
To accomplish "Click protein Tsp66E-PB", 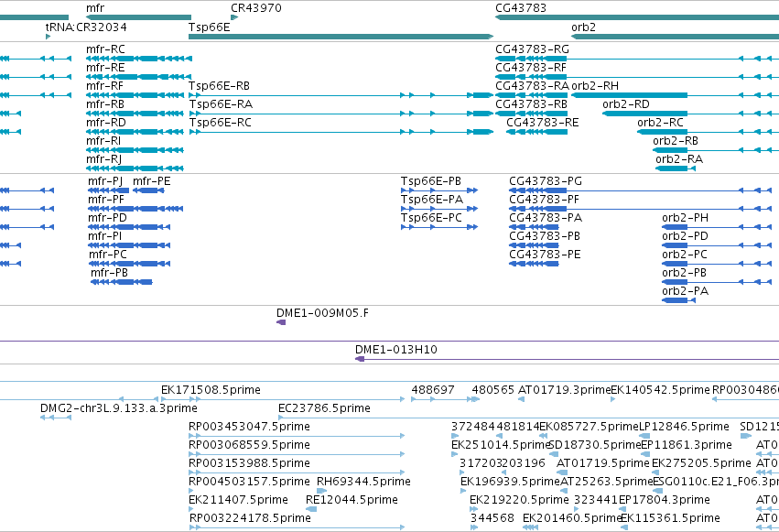I will [x=439, y=190].
